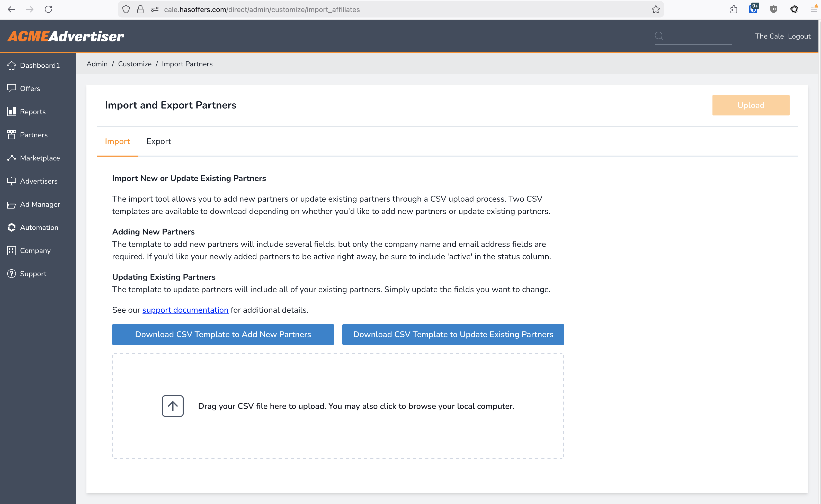The height and width of the screenshot is (504, 821).
Task: Open the browser hamburger menu
Action: pos(814,9)
